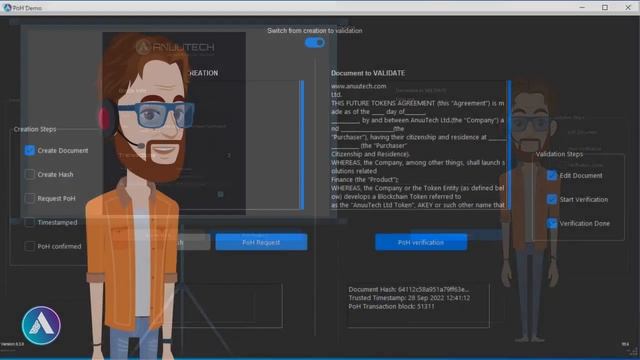640x360 pixels.
Task: Check the PoH confirmed checkbox
Action: click(x=29, y=246)
